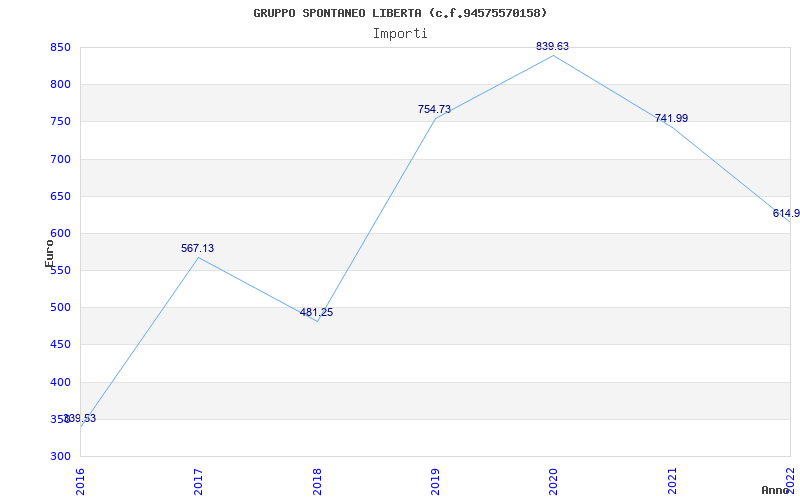Click the chart title GRUPPO SPONTANEO LIBERTA

coord(400,13)
